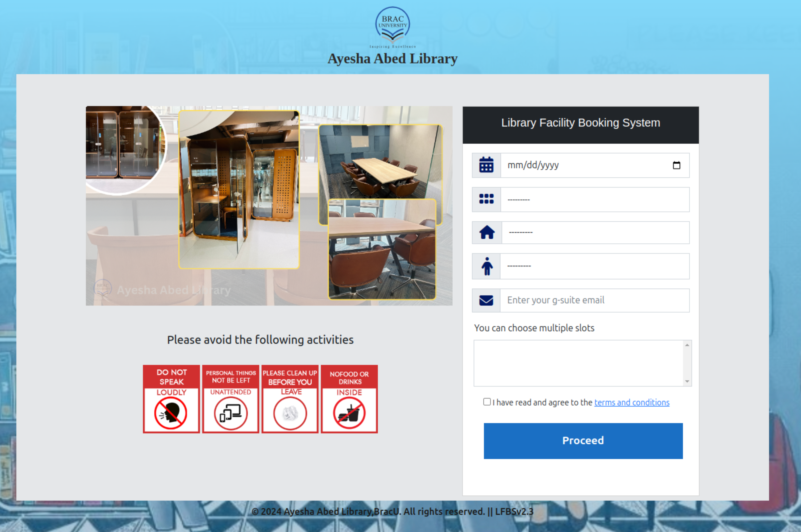
Task: Open the date picker calendar button
Action: click(676, 165)
